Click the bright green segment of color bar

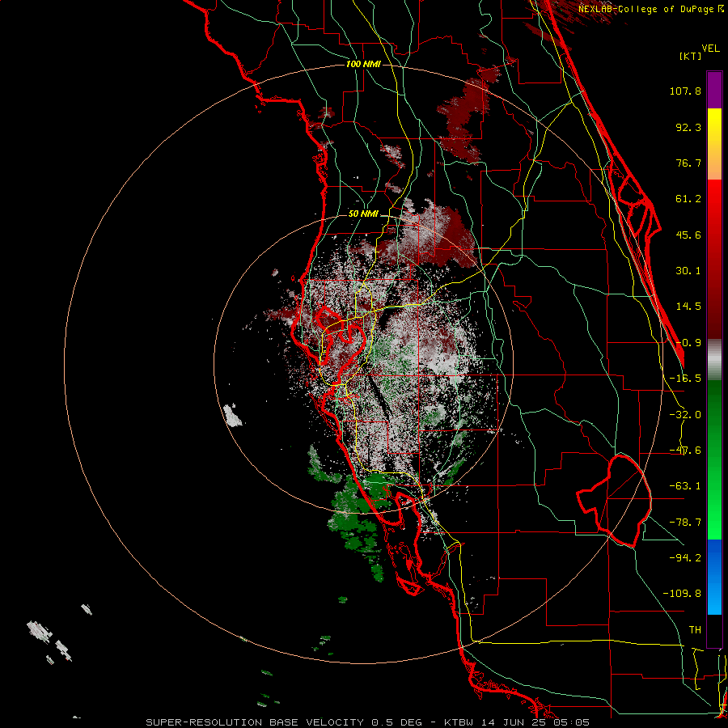point(714,459)
